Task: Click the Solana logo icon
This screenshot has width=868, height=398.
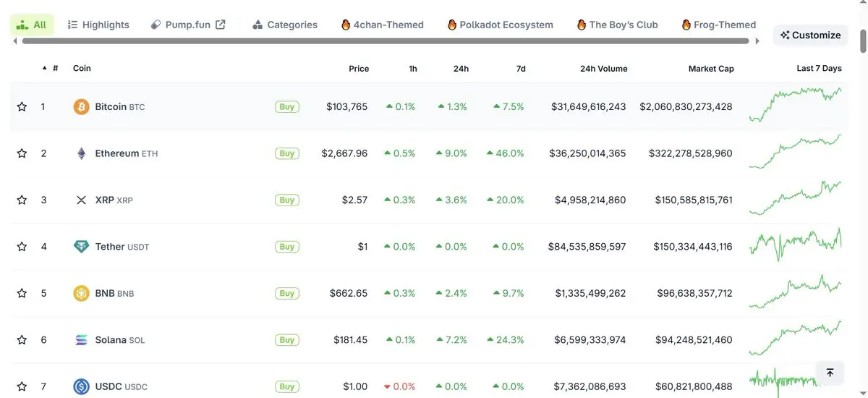Action: (81, 340)
